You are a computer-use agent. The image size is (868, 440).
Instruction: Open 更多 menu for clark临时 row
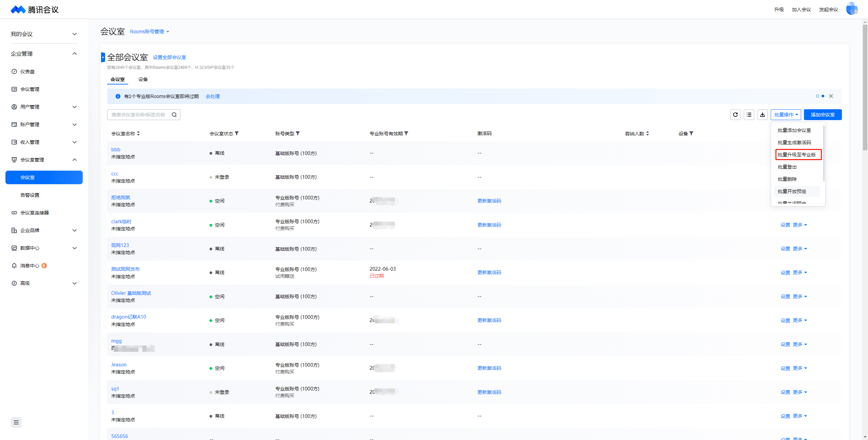click(x=800, y=225)
